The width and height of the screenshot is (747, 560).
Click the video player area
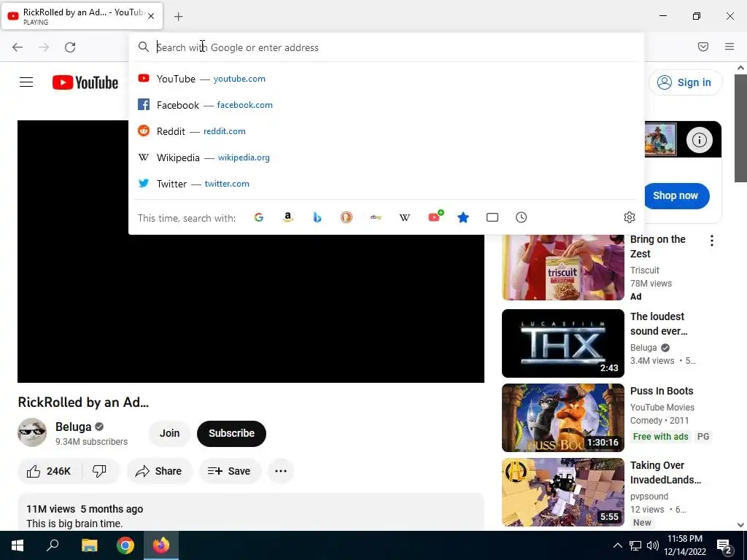251,308
